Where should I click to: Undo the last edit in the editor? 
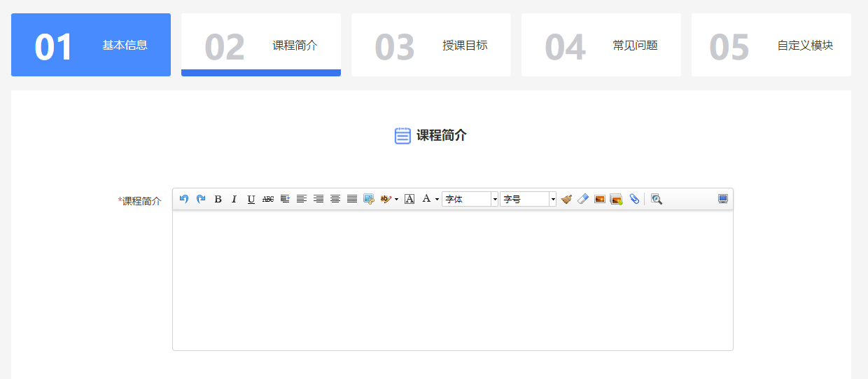184,199
